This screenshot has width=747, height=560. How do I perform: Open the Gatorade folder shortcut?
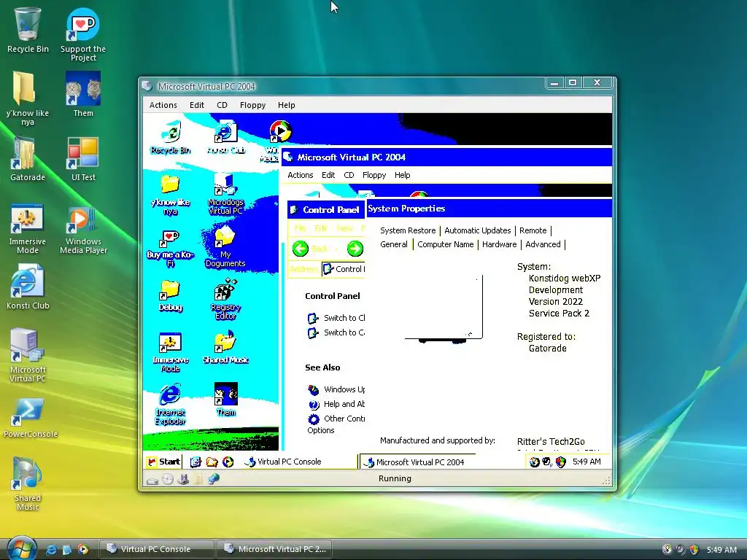[28, 159]
